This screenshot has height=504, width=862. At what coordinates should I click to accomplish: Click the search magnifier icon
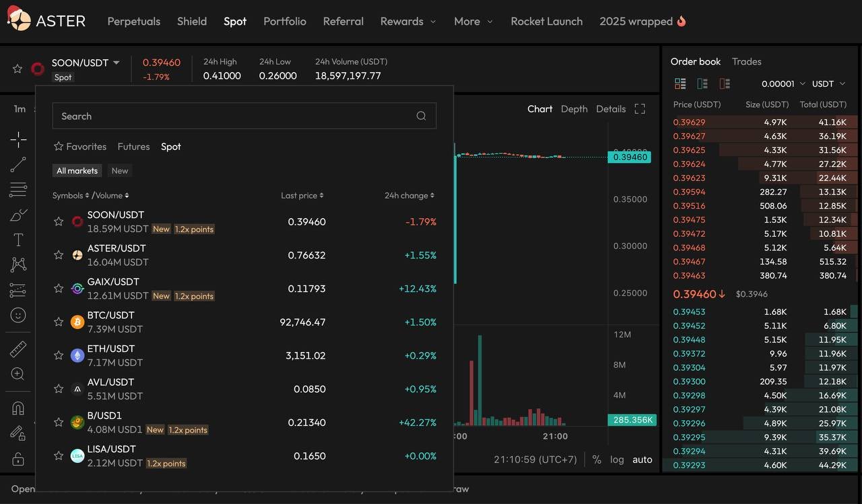[421, 116]
